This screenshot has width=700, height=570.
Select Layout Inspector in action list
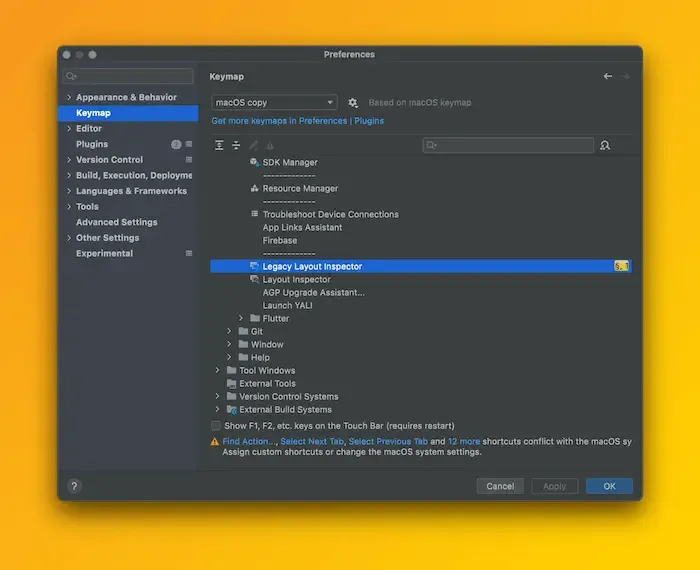pyautogui.click(x=296, y=280)
